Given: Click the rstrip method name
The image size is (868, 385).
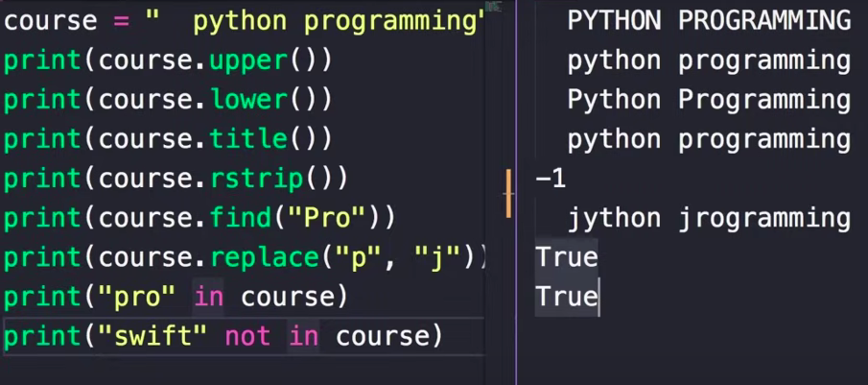Looking at the screenshot, I should [255, 180].
